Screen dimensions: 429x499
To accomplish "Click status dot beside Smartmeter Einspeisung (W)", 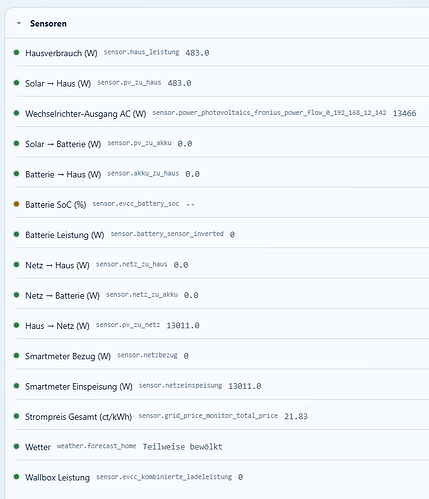I will pos(16,386).
